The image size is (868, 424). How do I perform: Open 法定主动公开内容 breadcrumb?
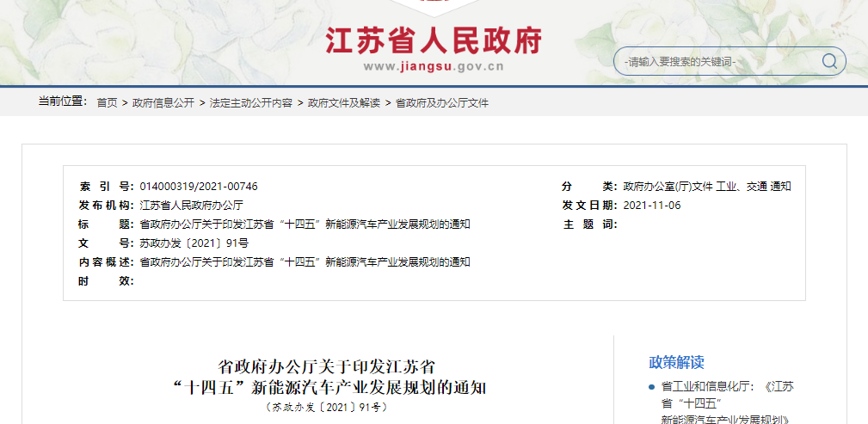(x=251, y=103)
